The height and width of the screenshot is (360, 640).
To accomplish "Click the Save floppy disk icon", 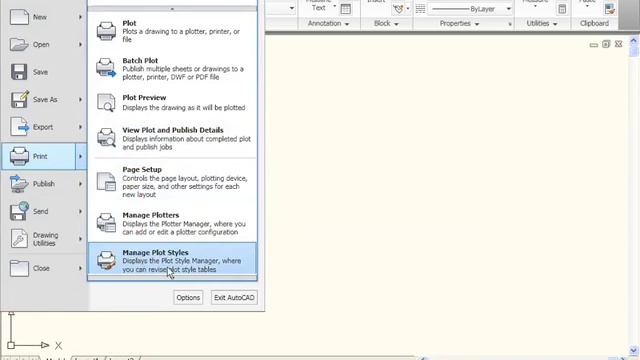I will pyautogui.click(x=19, y=72).
